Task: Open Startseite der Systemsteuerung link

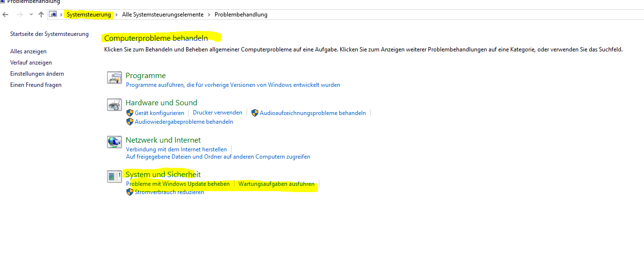Action: point(49,34)
